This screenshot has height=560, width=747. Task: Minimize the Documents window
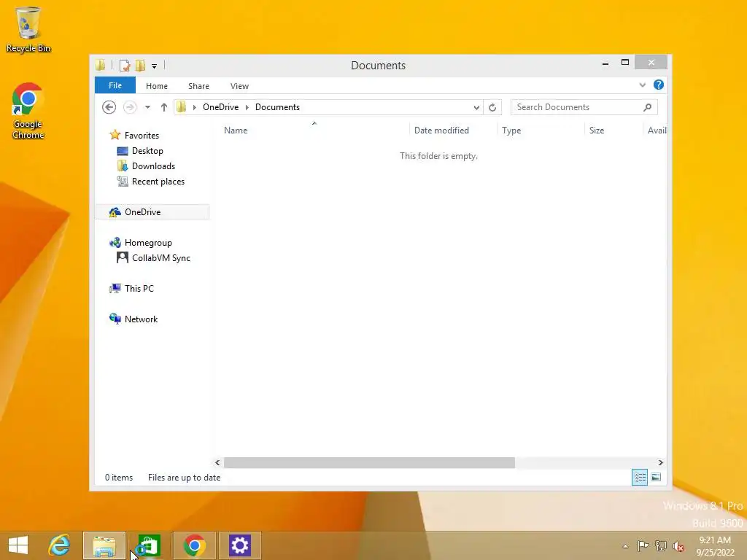pyautogui.click(x=605, y=63)
